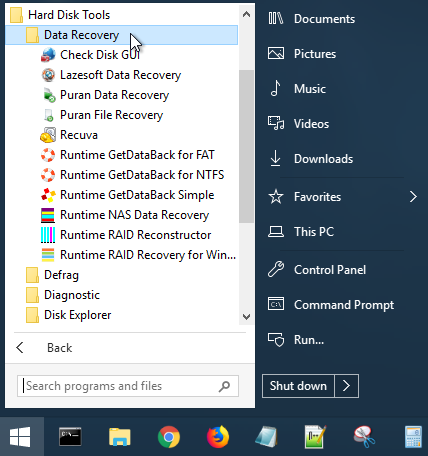The width and height of the screenshot is (428, 456).
Task: Click the Videos icon
Action: 276,123
